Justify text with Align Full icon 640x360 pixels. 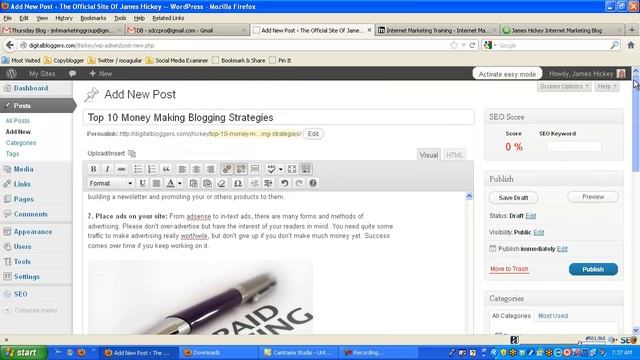tap(156, 183)
